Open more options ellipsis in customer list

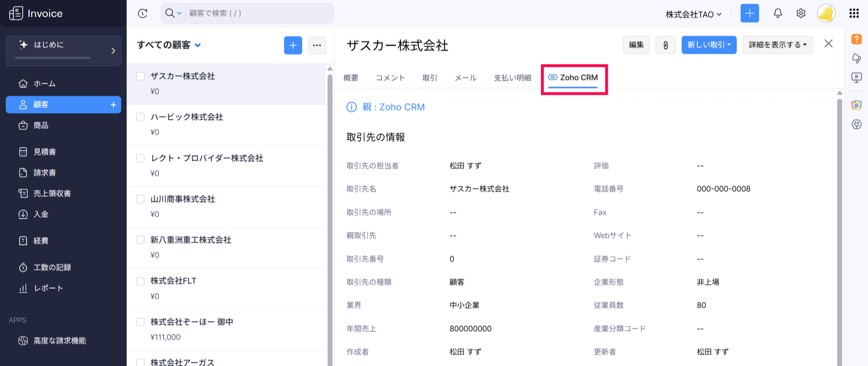(317, 45)
